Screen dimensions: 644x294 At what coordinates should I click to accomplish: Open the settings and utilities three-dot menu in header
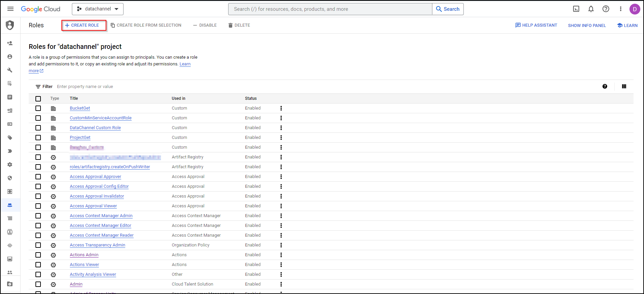point(620,9)
